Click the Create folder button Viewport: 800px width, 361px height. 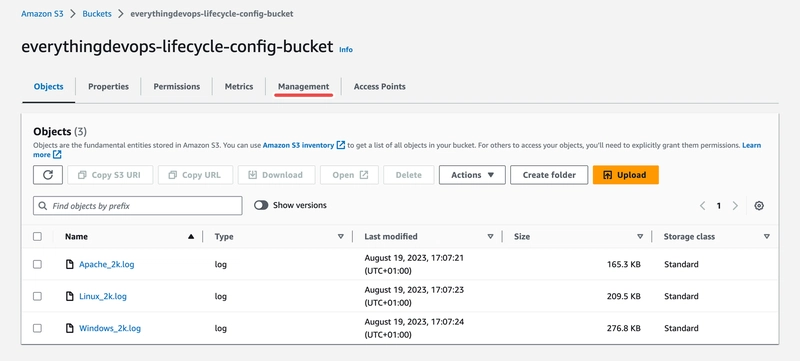click(x=549, y=175)
